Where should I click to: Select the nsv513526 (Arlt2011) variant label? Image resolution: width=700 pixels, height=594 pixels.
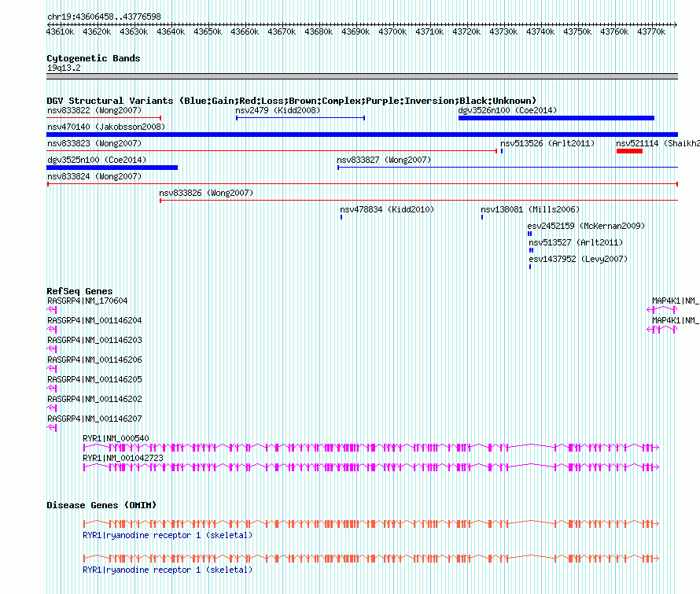547,143
